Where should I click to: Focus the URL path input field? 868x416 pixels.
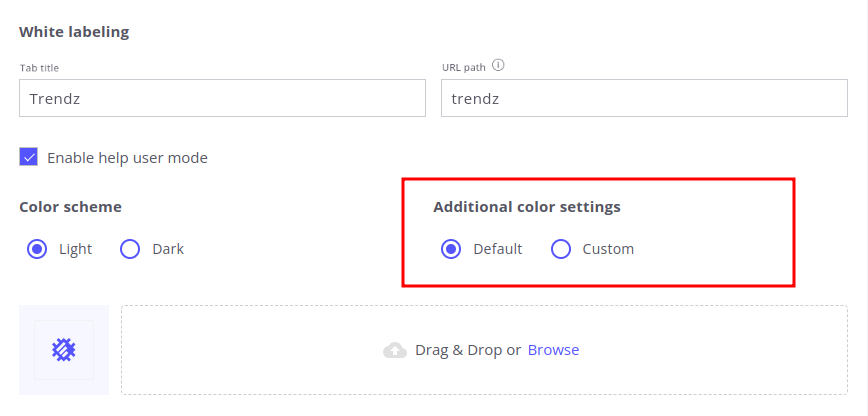coord(644,98)
